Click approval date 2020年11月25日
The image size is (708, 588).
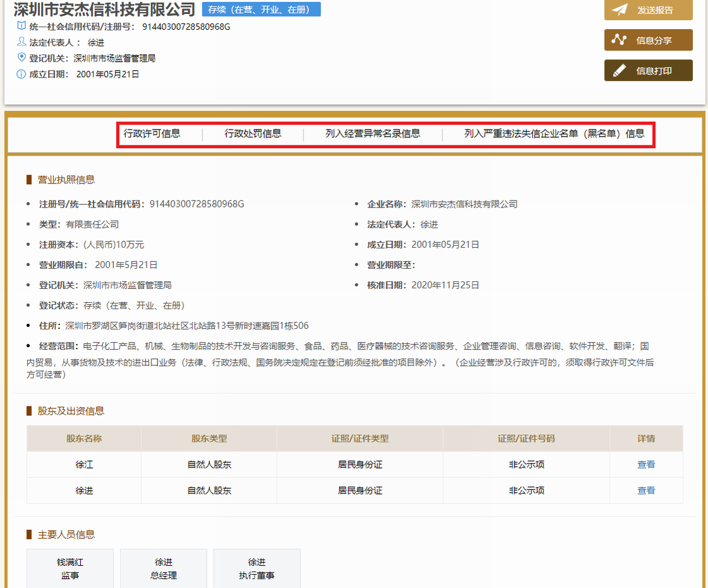[445, 285]
